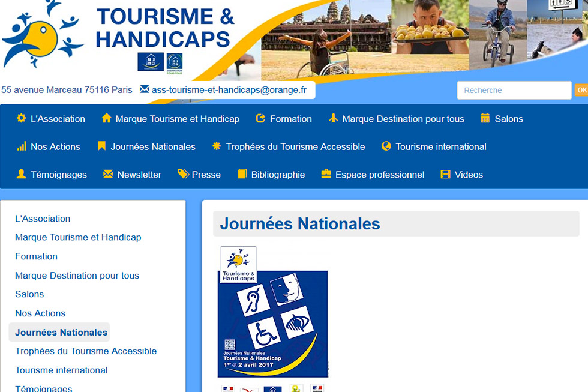Image resolution: width=588 pixels, height=392 pixels.
Task: Click the house icon for Marque Tourisme et Handicap
Action: pyautogui.click(x=106, y=118)
